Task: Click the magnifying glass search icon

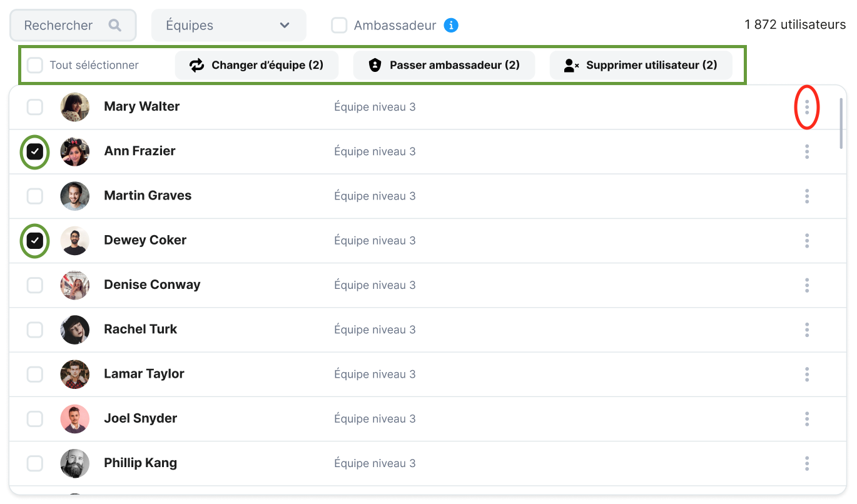Action: (x=114, y=25)
